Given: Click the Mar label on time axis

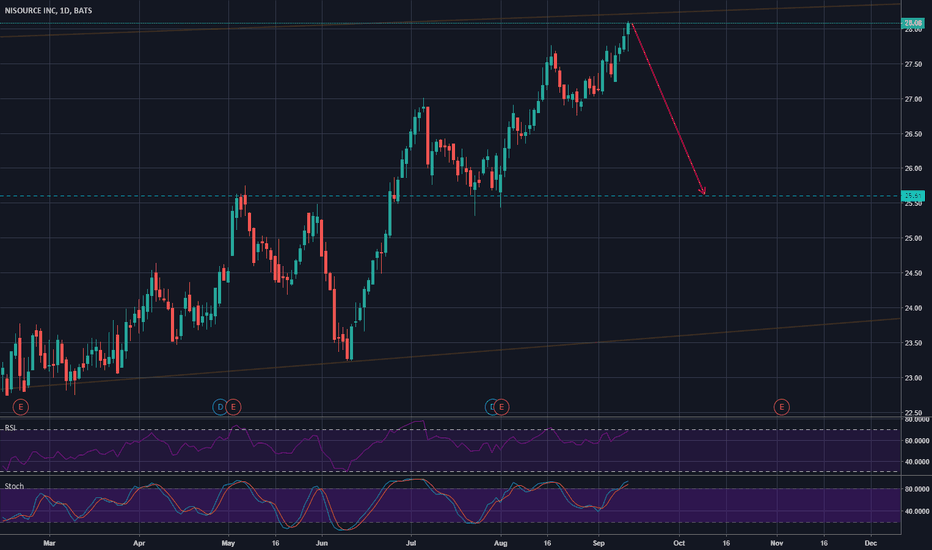Looking at the screenshot, I should pyautogui.click(x=49, y=543).
